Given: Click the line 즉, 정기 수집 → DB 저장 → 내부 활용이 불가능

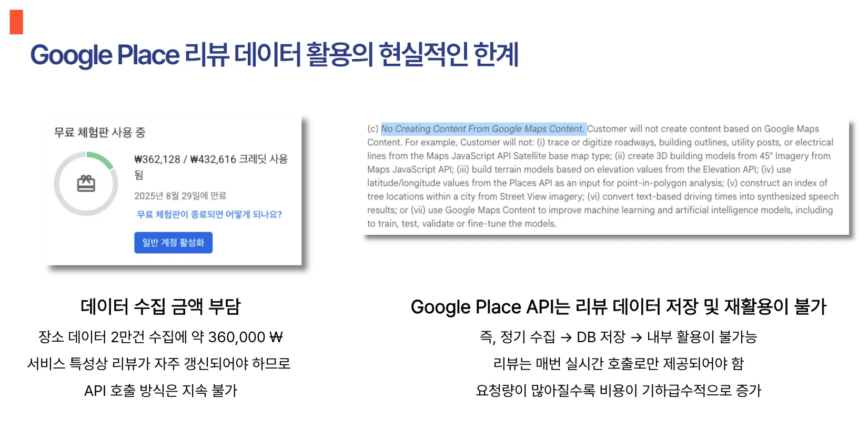Looking at the screenshot, I should point(619,337).
